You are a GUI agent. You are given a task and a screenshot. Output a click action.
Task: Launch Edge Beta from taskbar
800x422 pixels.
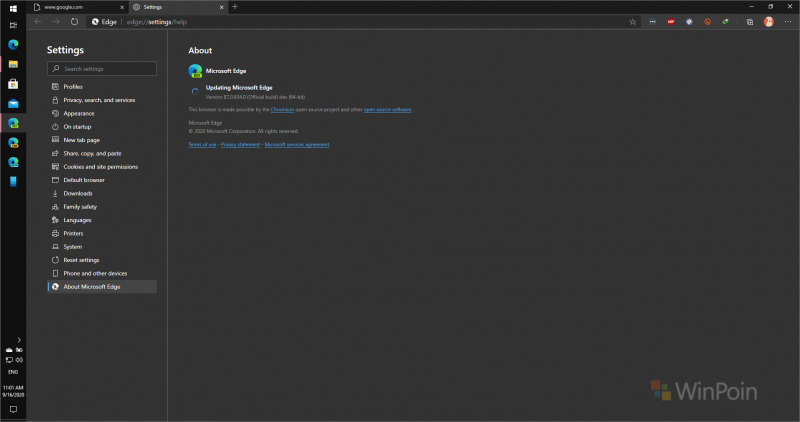13,162
